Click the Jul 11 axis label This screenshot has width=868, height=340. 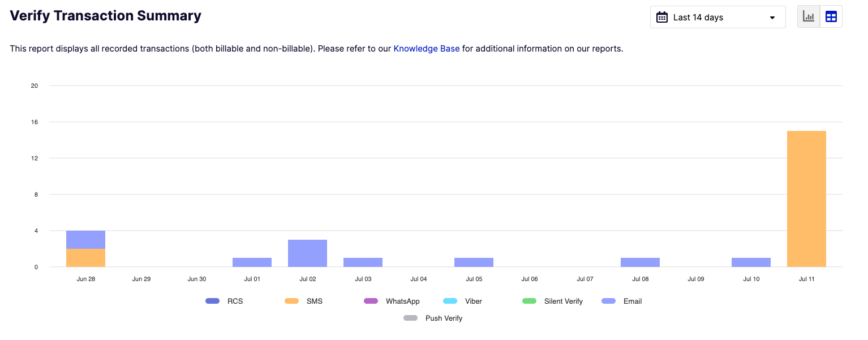pyautogui.click(x=807, y=279)
